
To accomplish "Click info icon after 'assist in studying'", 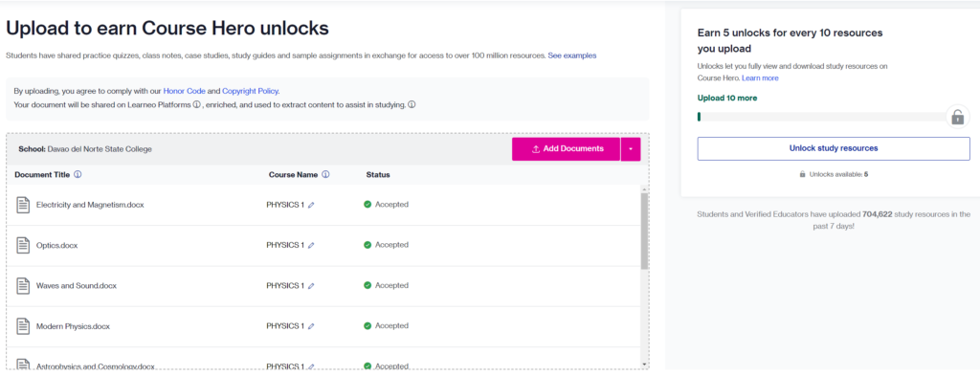I will pos(412,104).
